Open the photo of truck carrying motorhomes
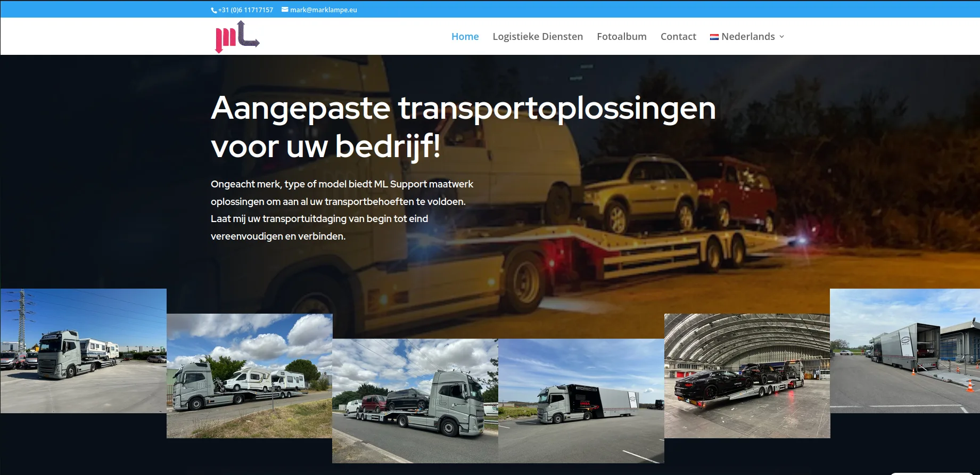This screenshot has width=980, height=475. 250,376
